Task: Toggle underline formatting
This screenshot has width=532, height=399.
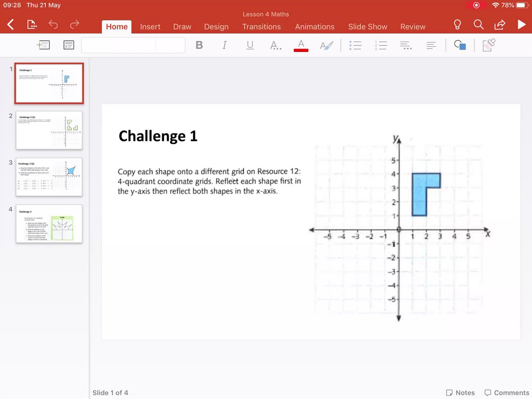Action: coord(250,45)
